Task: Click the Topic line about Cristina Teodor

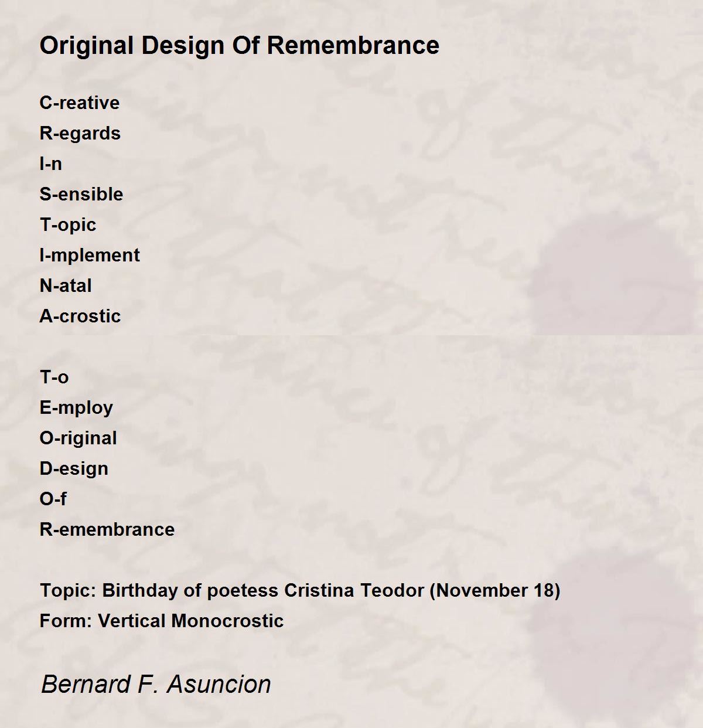Action: pos(300,590)
